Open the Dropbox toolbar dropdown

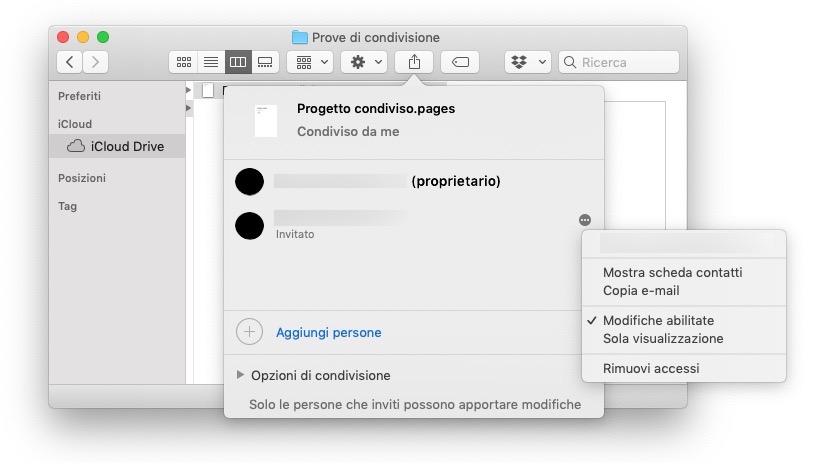528,62
